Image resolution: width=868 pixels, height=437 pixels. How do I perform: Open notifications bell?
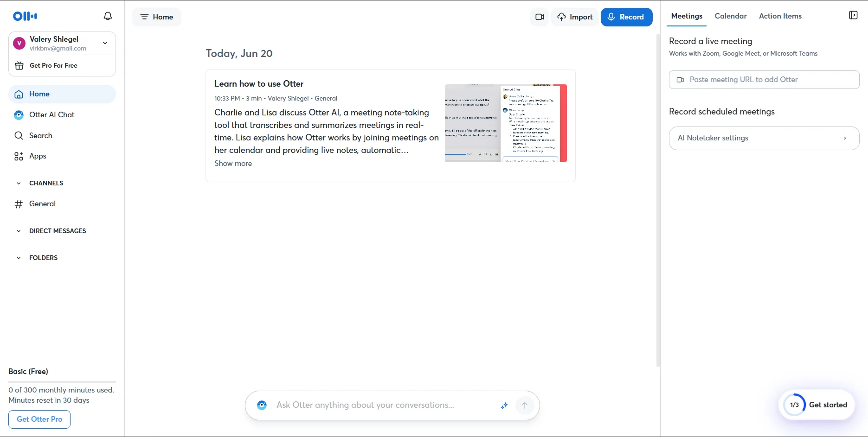(108, 16)
